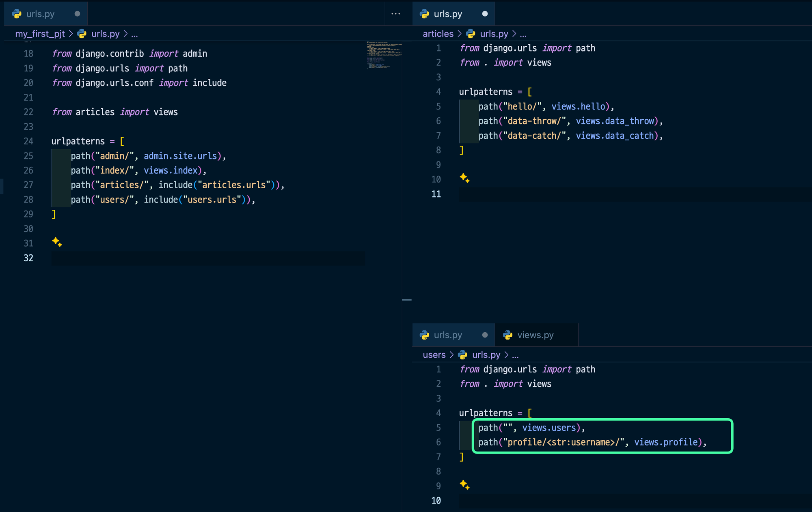The width and height of the screenshot is (812, 512).
Task: Click the minimap code preview
Action: tap(383, 55)
